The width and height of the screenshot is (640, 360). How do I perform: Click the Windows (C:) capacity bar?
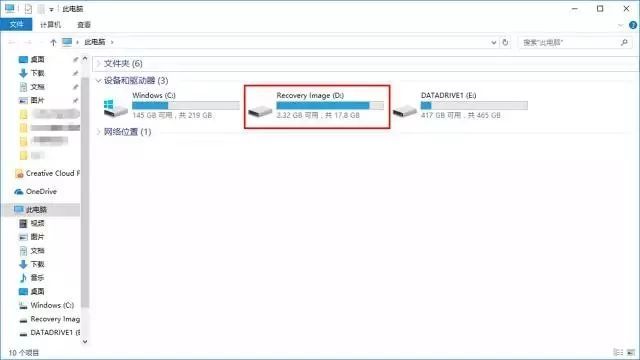coord(186,105)
